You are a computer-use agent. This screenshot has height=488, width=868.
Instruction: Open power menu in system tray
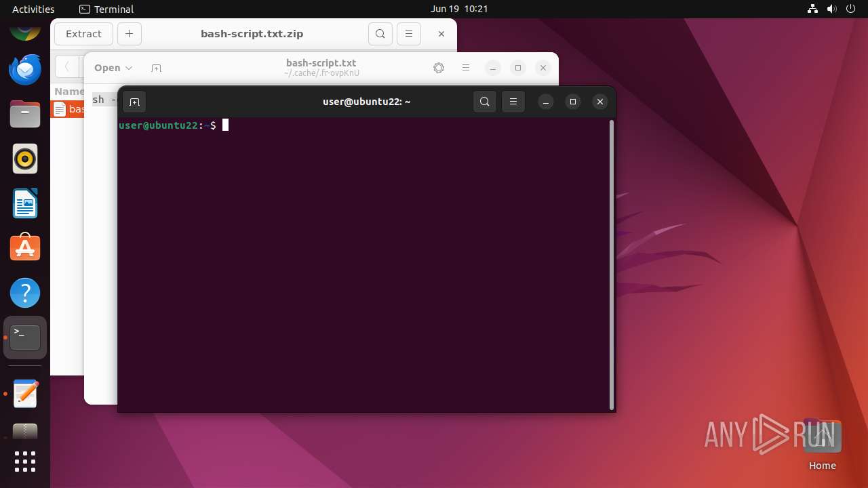pos(851,9)
